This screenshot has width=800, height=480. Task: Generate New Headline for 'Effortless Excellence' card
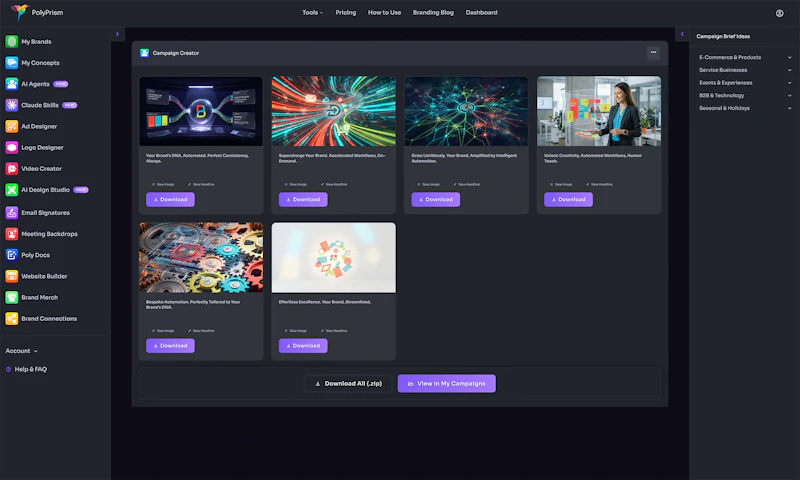(x=334, y=331)
